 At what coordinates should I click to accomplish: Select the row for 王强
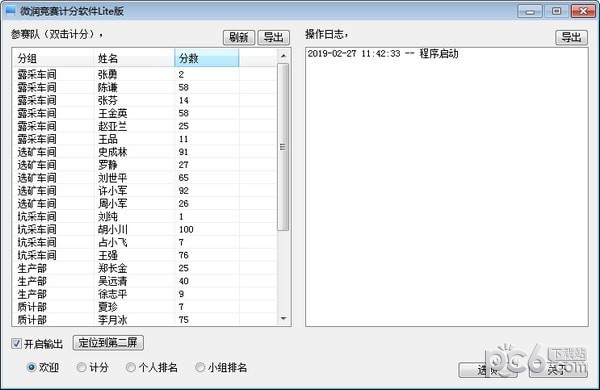pos(145,255)
